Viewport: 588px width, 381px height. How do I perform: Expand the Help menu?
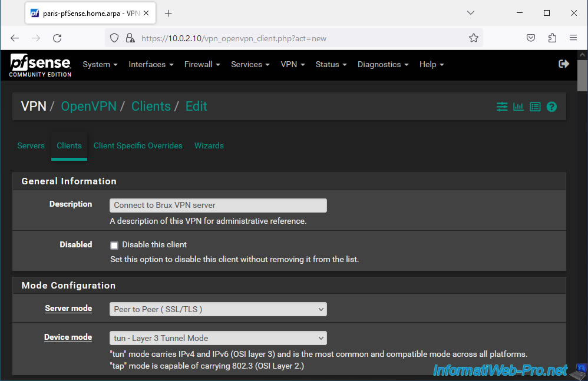click(431, 64)
